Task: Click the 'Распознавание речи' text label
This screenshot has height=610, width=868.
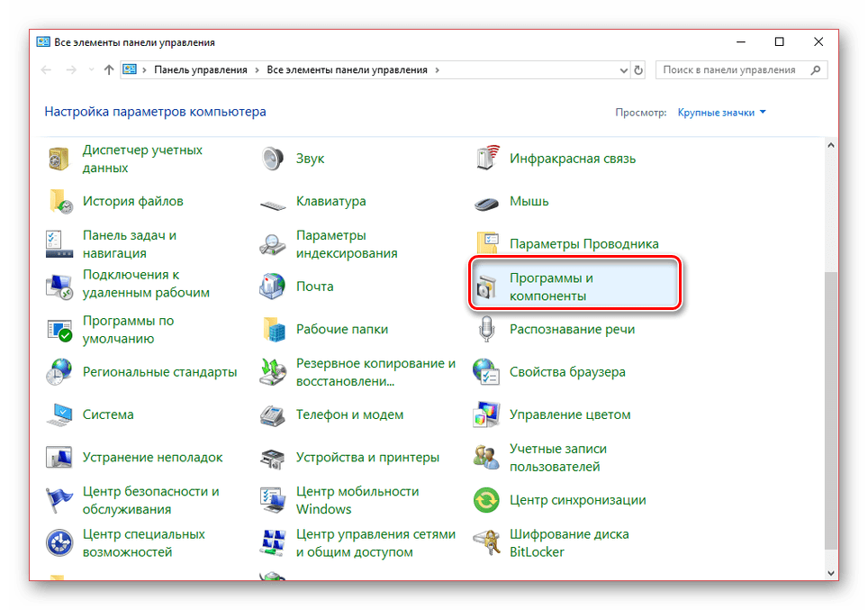Action: (x=573, y=330)
